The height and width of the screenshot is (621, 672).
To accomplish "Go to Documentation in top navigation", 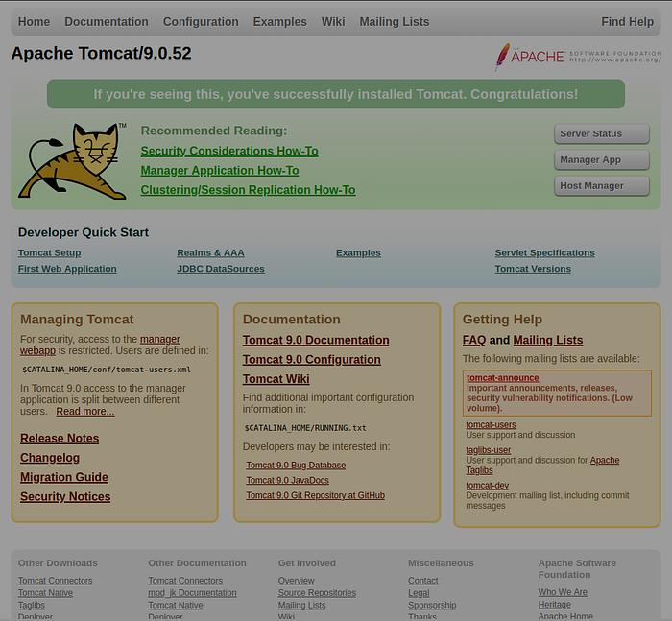I will pos(107,22).
